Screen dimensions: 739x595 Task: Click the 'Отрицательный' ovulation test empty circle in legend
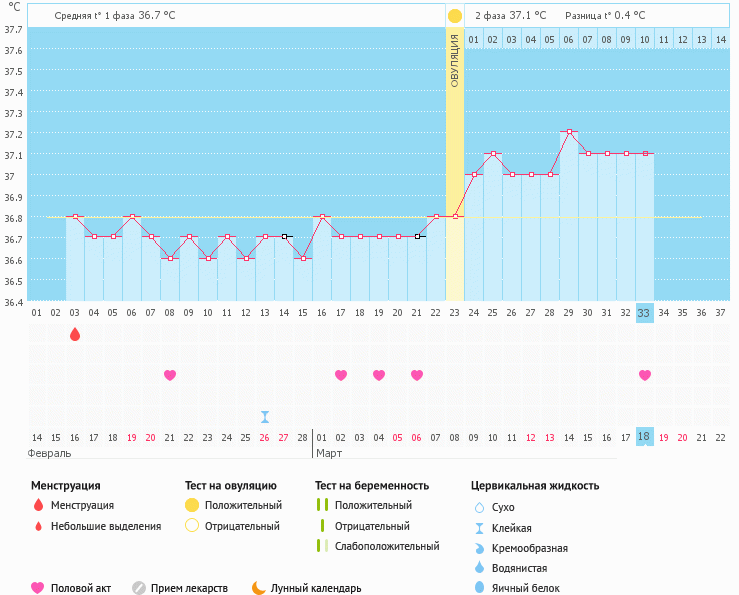tap(192, 526)
